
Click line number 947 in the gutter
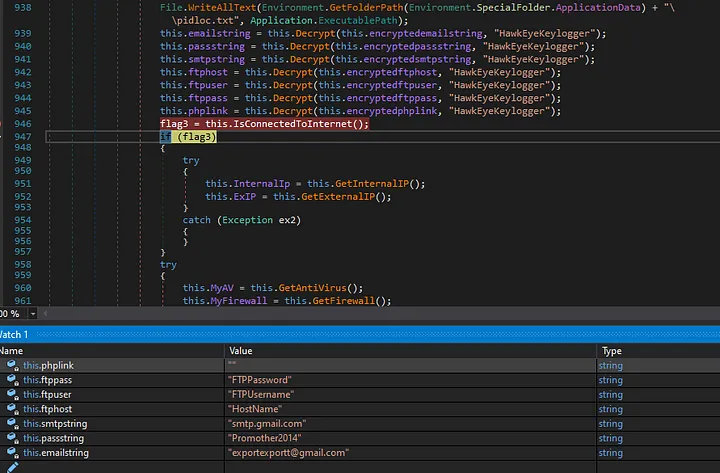click(x=22, y=136)
